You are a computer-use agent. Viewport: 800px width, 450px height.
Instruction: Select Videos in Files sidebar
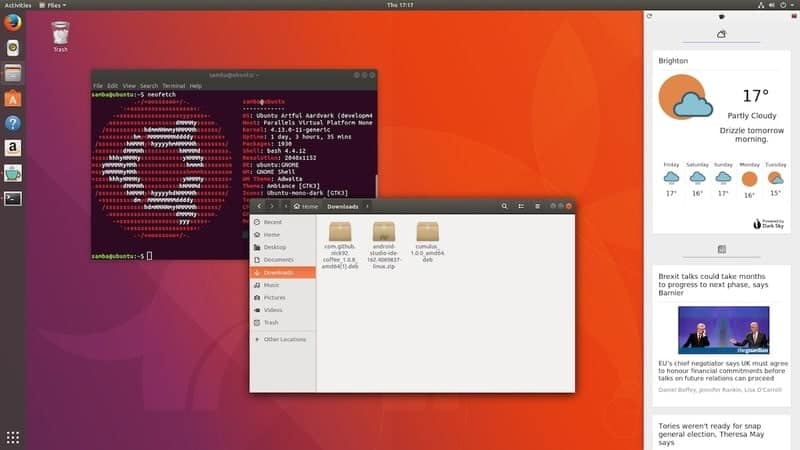click(x=283, y=310)
